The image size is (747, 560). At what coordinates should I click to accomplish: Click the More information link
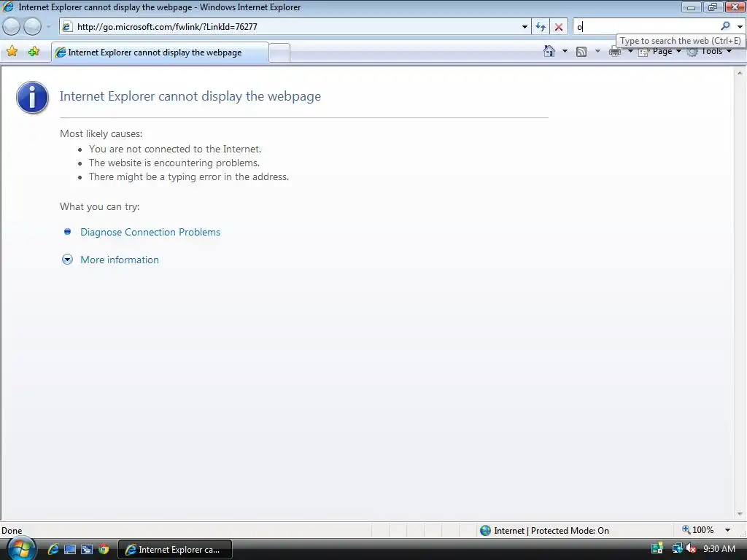coord(120,260)
